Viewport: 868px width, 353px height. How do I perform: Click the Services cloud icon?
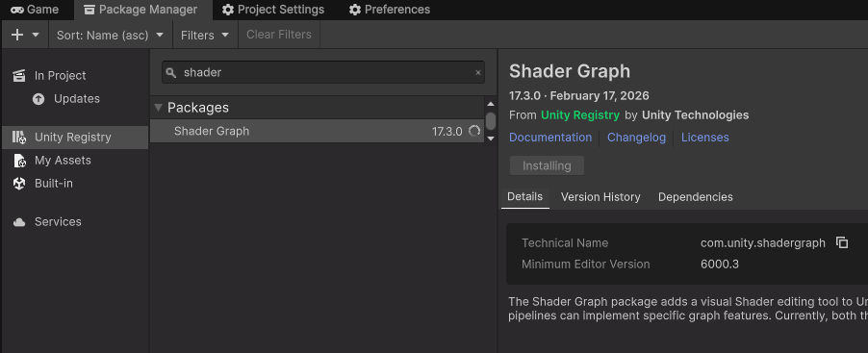(x=19, y=222)
